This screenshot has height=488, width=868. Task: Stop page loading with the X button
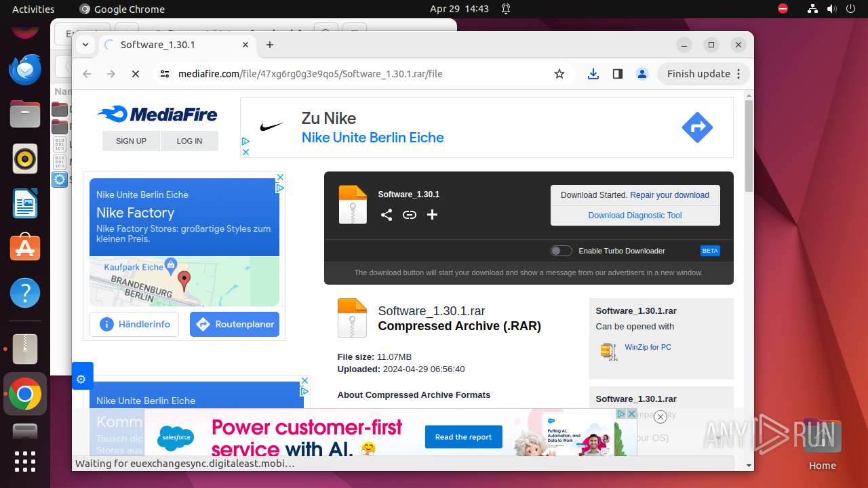click(136, 74)
